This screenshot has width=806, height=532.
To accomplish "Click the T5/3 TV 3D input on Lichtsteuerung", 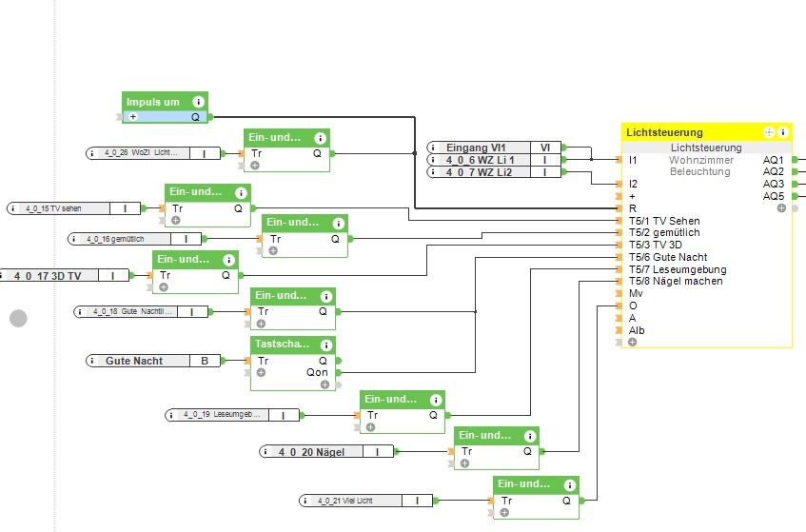I will click(655, 245).
